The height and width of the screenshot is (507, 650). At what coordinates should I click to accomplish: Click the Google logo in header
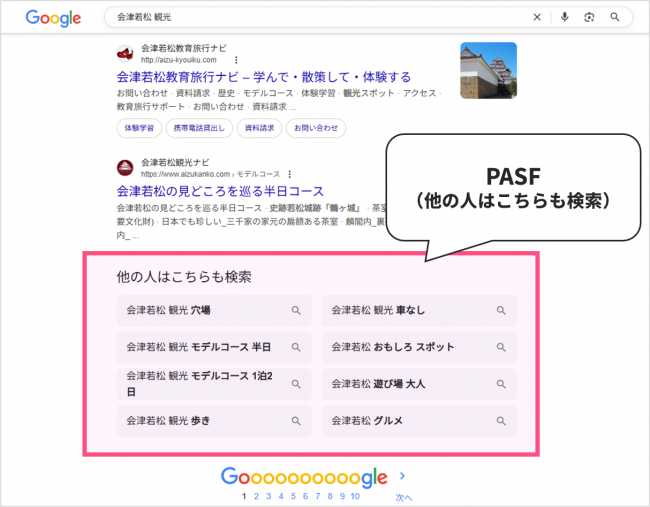(x=53, y=18)
